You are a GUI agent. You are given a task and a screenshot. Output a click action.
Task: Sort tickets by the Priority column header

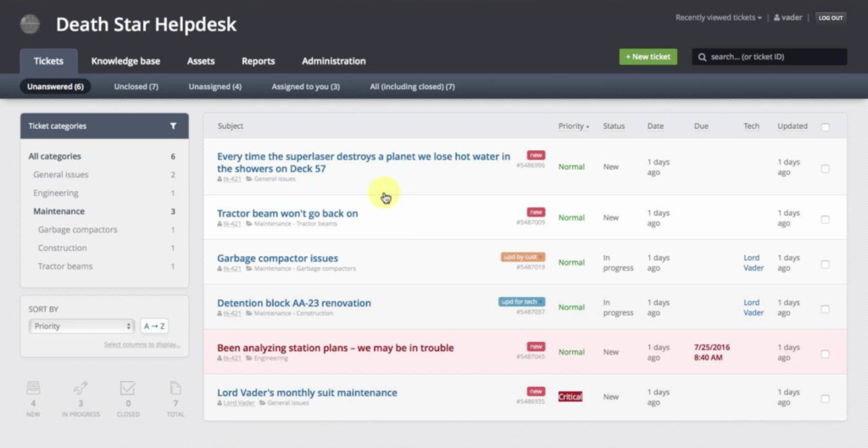pyautogui.click(x=573, y=126)
